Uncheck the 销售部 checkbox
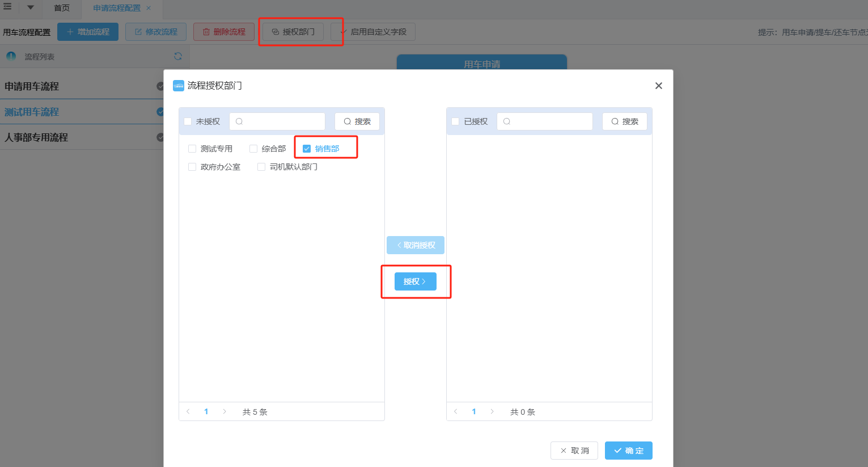Image resolution: width=868 pixels, height=467 pixels. [x=307, y=149]
